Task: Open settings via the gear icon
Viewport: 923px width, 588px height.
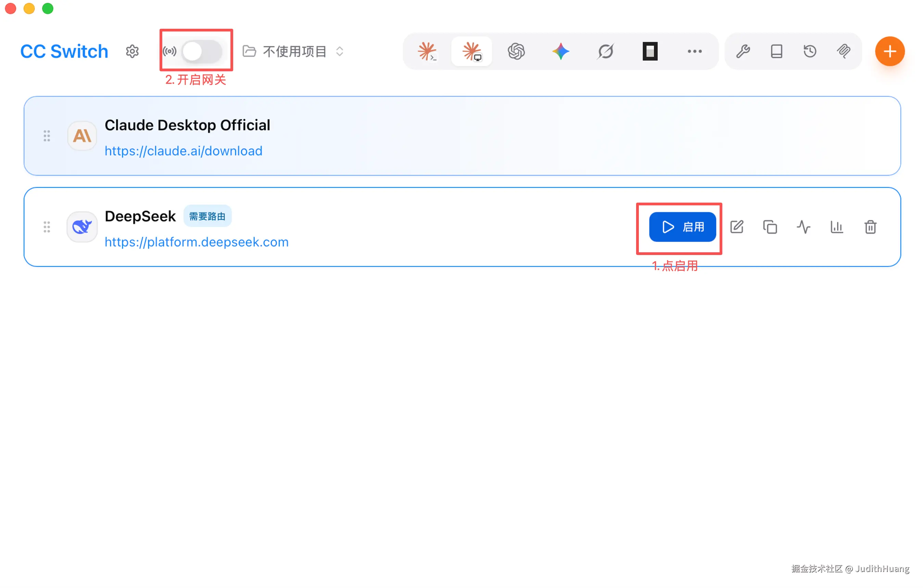Action: 132,51
